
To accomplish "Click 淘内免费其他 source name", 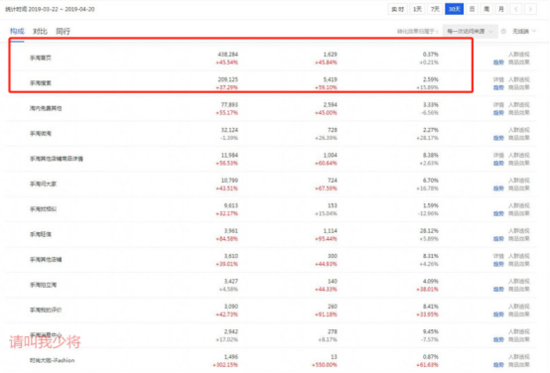I will [46, 108].
